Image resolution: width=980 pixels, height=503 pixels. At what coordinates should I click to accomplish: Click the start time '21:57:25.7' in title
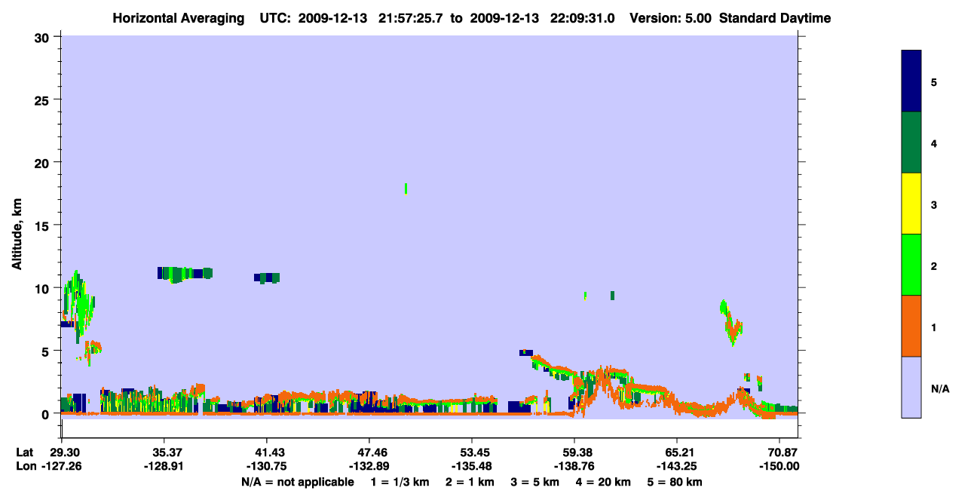point(412,18)
